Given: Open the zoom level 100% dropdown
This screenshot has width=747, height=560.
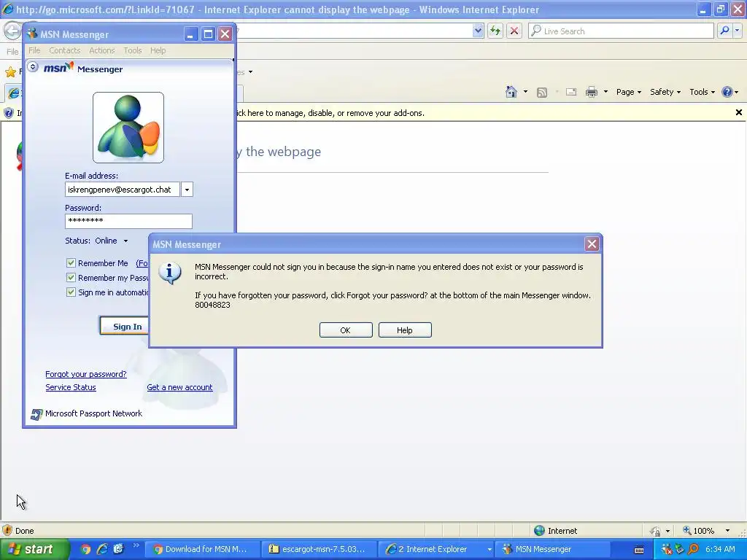Looking at the screenshot, I should (727, 531).
